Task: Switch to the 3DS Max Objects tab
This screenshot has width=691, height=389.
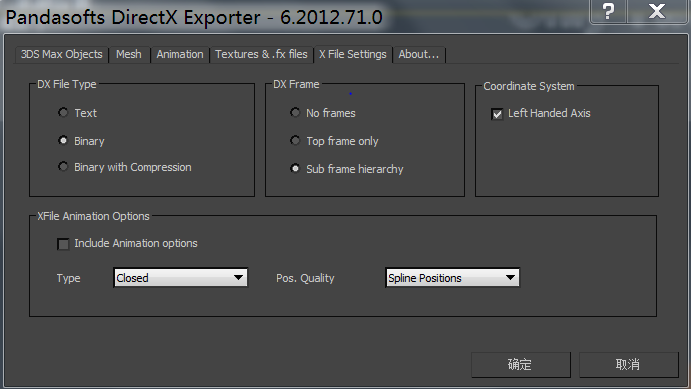Action: click(62, 54)
